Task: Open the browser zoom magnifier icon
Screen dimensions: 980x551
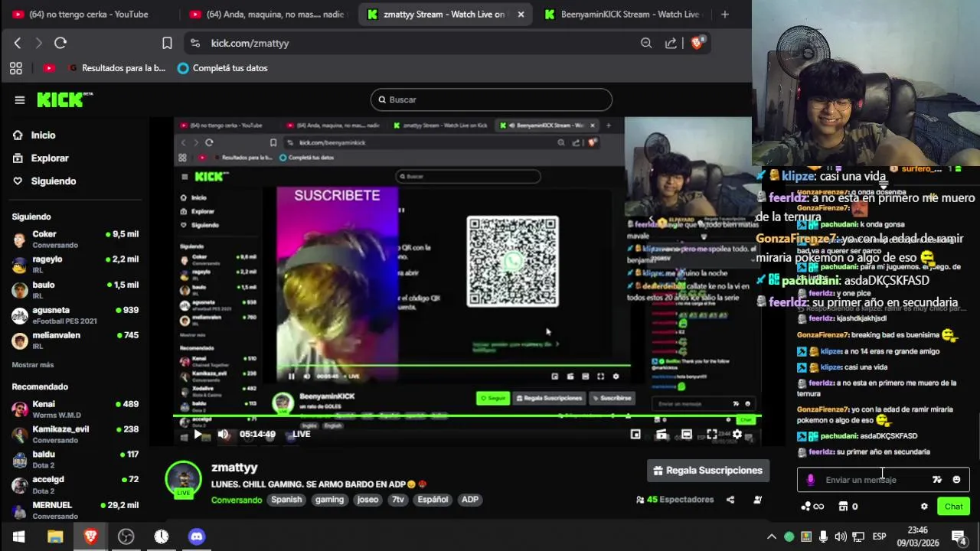Action: tap(646, 43)
